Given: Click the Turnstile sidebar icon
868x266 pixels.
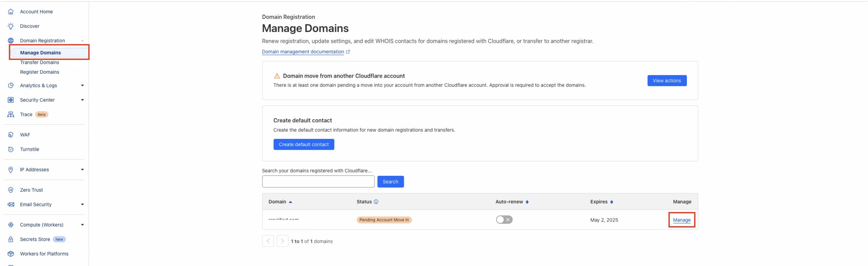Looking at the screenshot, I should pos(11,149).
